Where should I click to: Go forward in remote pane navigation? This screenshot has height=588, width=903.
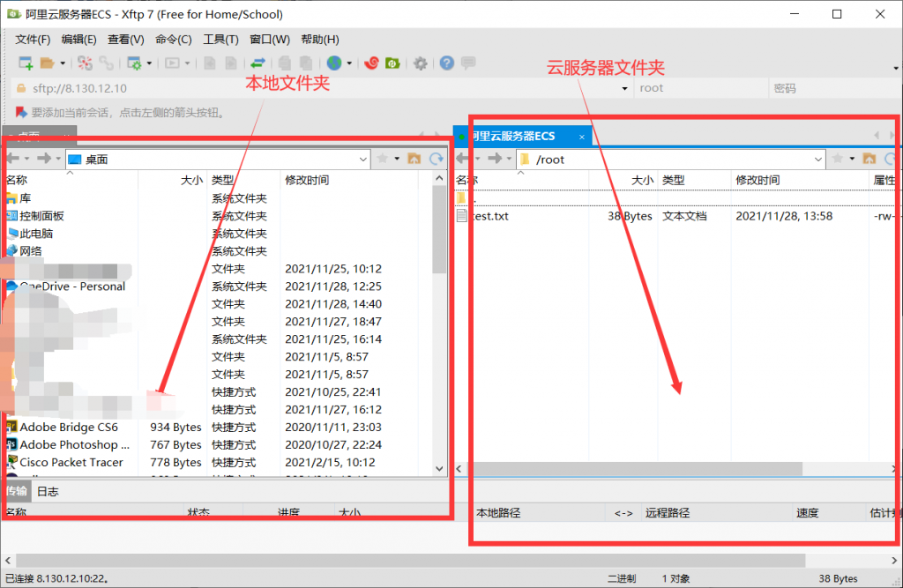point(495,159)
